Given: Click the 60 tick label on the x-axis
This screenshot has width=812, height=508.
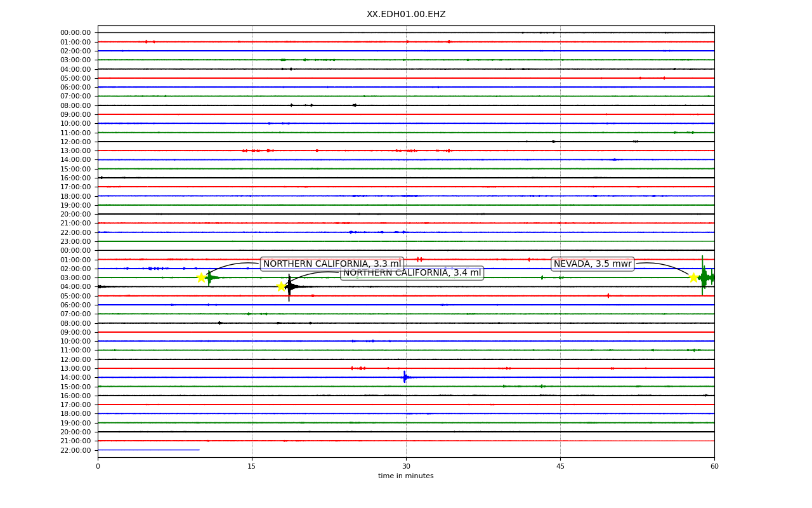Looking at the screenshot, I should click(714, 467).
